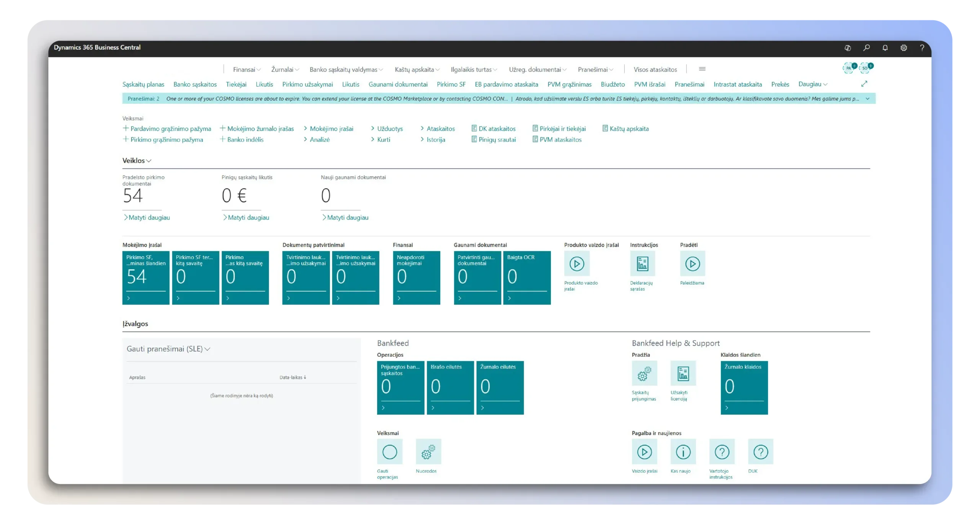Play the Produkto vaizdo įrašai video icon
The width and height of the screenshot is (980, 526).
(x=577, y=263)
